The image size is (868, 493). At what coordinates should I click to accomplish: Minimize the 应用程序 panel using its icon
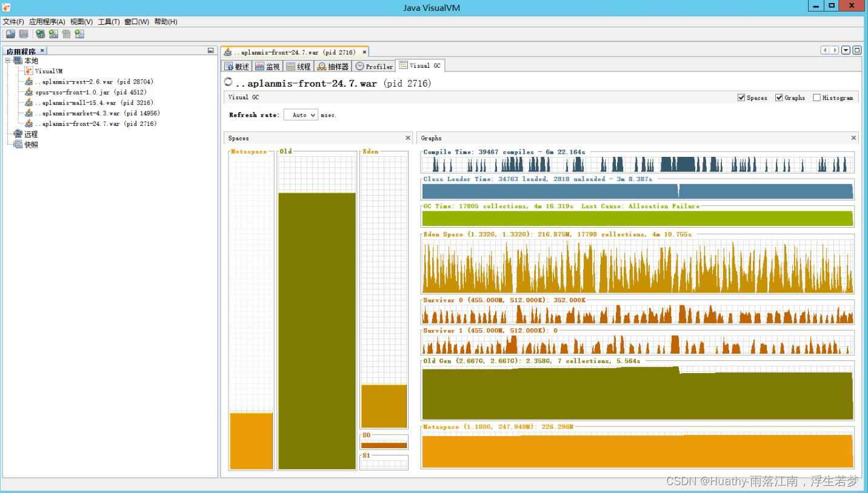coord(211,51)
